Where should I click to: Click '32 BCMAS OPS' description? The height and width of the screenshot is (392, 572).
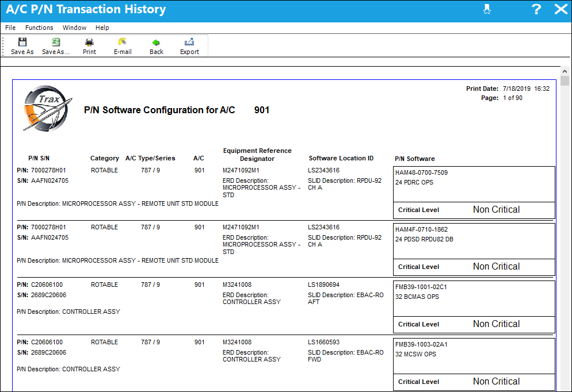417,297
